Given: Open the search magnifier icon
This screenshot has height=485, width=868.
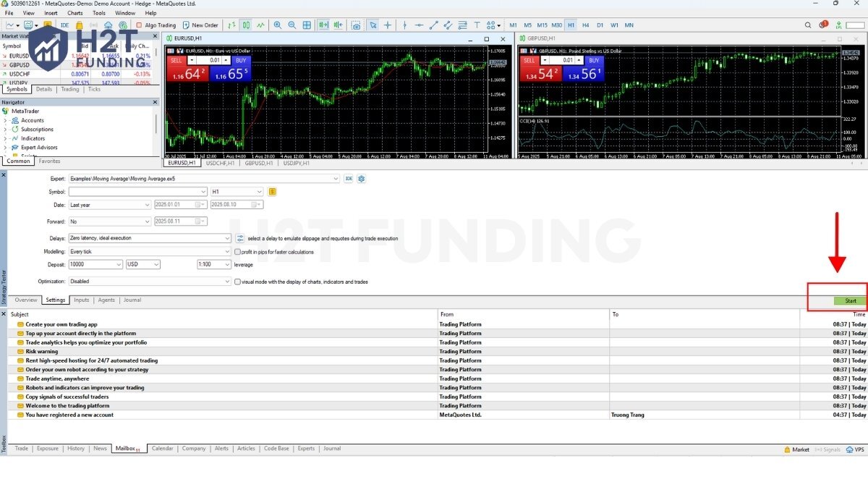Looking at the screenshot, I should [x=808, y=25].
